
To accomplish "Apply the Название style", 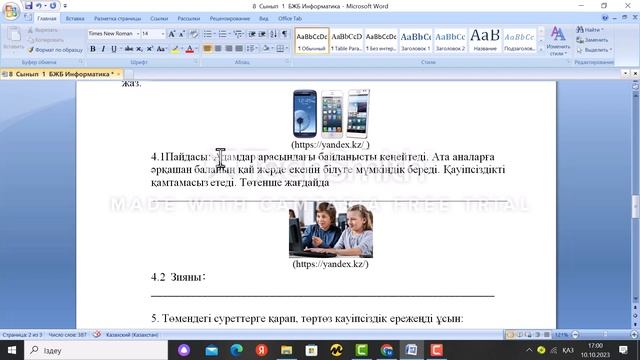I will pos(485,41).
